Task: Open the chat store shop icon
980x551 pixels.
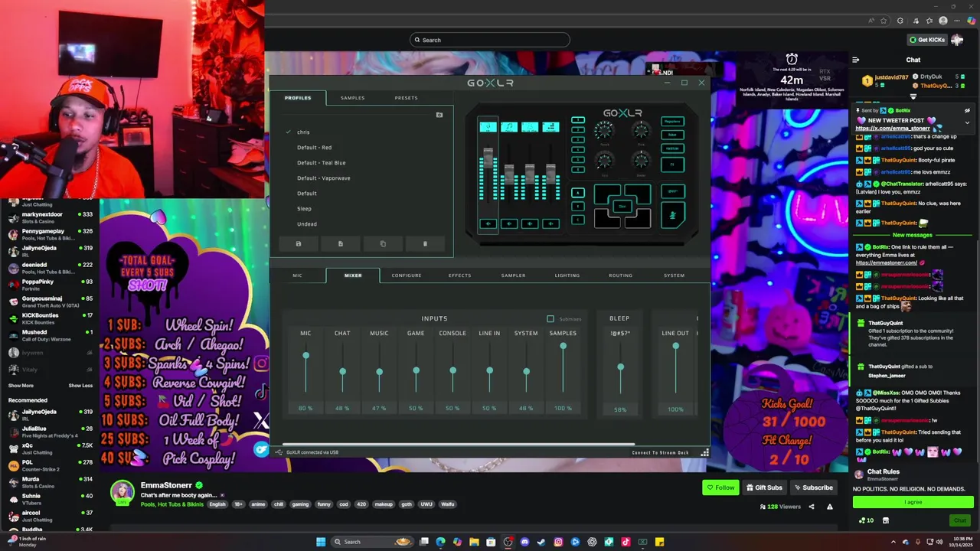Action: [886, 520]
